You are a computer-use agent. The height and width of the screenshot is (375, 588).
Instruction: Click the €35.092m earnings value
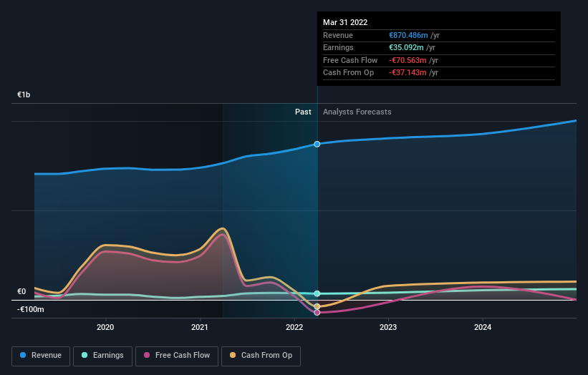[406, 47]
